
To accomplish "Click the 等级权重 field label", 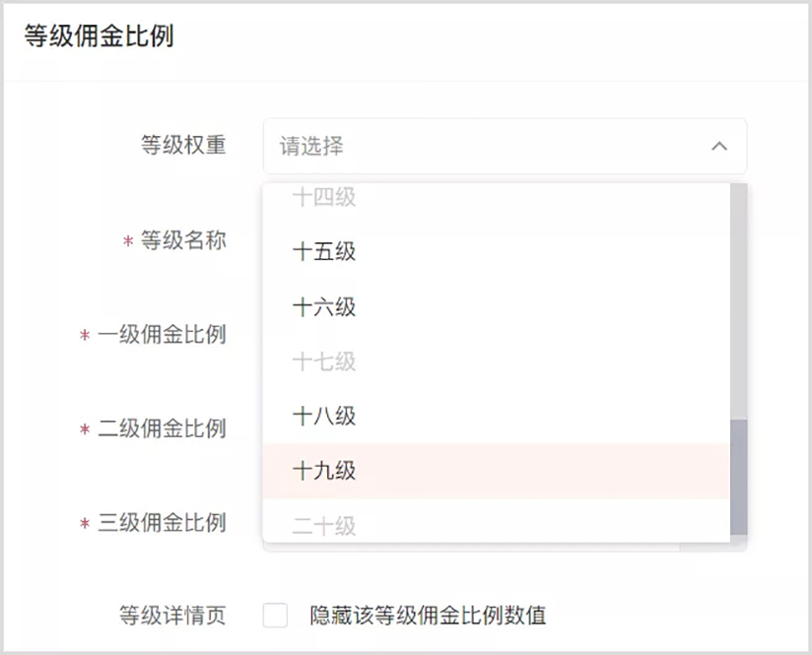I will [x=183, y=145].
